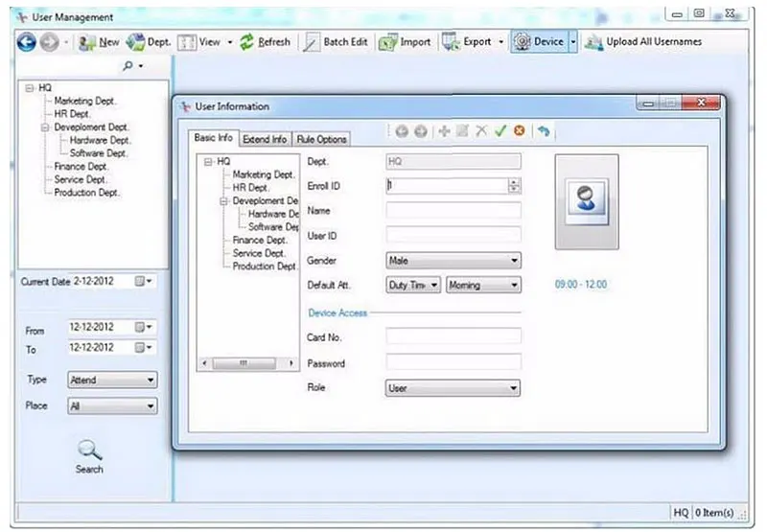767x532 pixels.
Task: Open the Type dropdown showing Attend
Action: 112,380
